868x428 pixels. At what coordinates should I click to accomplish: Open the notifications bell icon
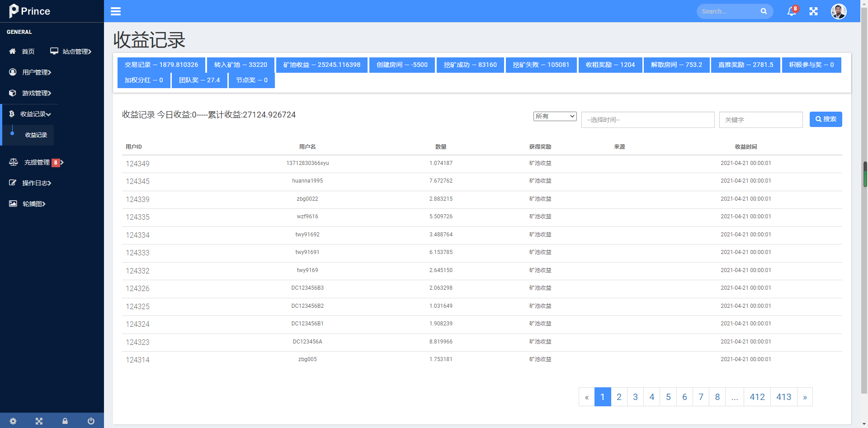tap(792, 11)
